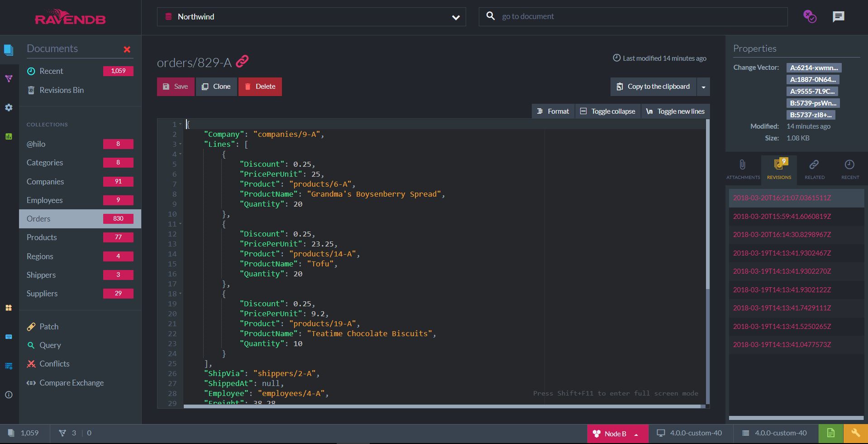Open the Suppliers collection
The height and width of the screenshot is (444, 868).
[80, 294]
